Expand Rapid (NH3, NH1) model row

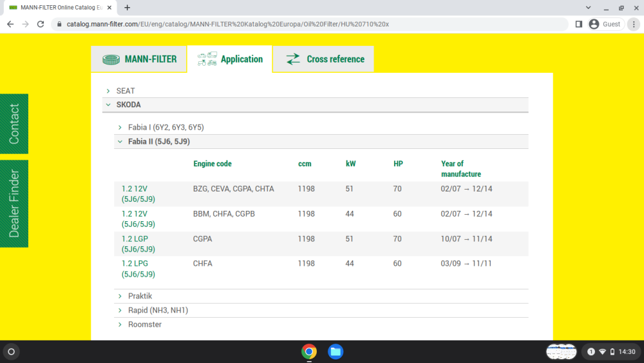[x=321, y=310]
